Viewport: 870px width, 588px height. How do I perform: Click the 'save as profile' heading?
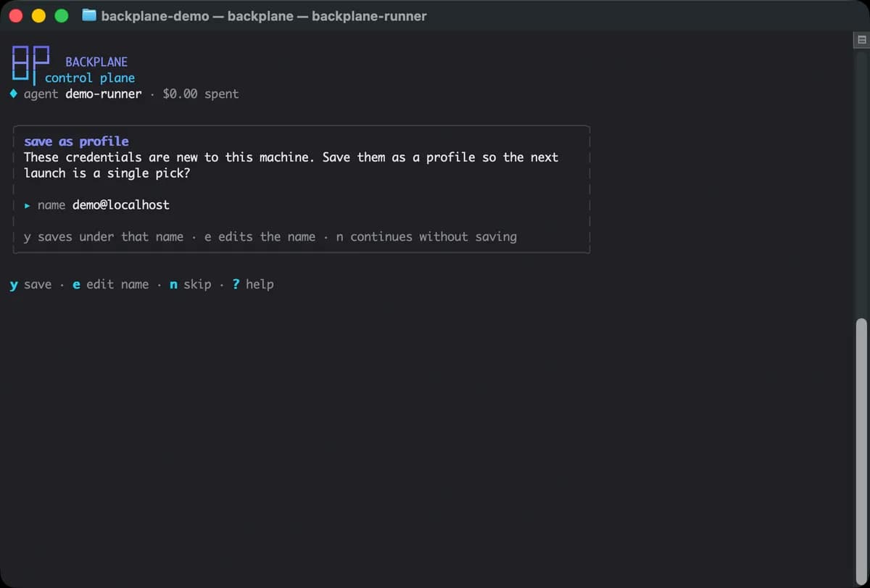pos(76,141)
